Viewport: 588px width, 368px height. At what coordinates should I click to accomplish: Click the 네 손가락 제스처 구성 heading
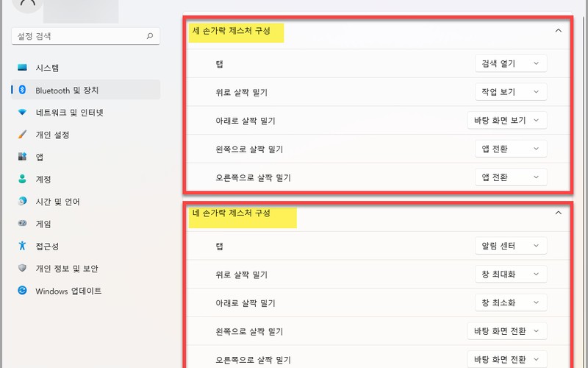click(232, 213)
